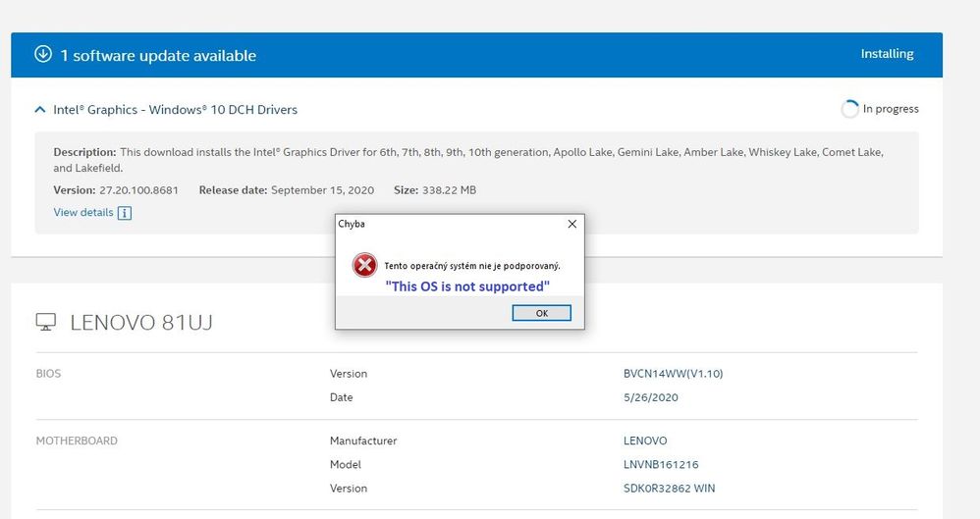
Task: Click the Installing status label
Action: click(x=887, y=54)
